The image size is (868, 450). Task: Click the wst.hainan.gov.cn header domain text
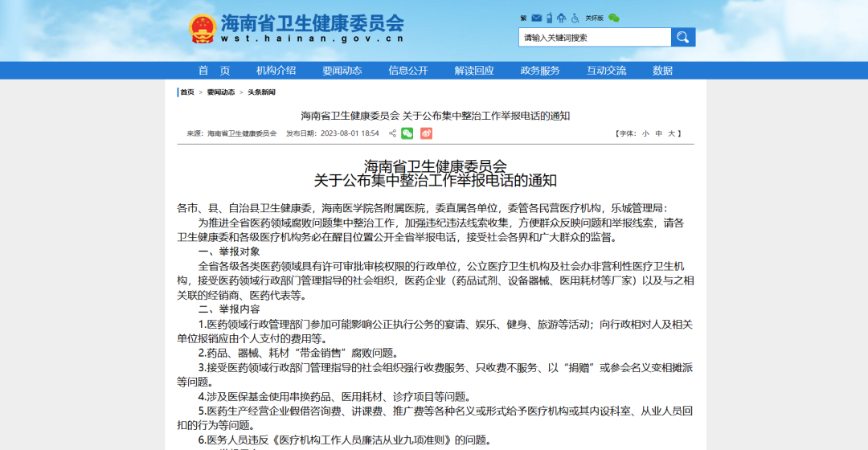(x=313, y=39)
